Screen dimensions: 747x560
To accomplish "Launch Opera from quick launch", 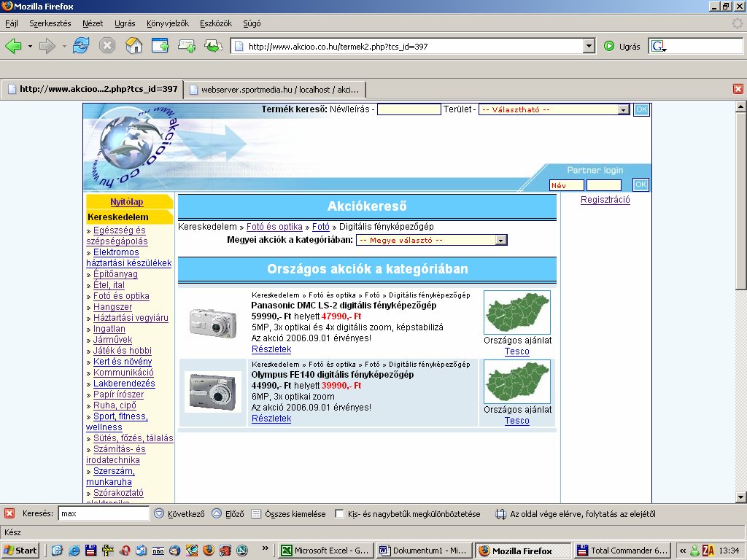I will pyautogui.click(x=124, y=551).
